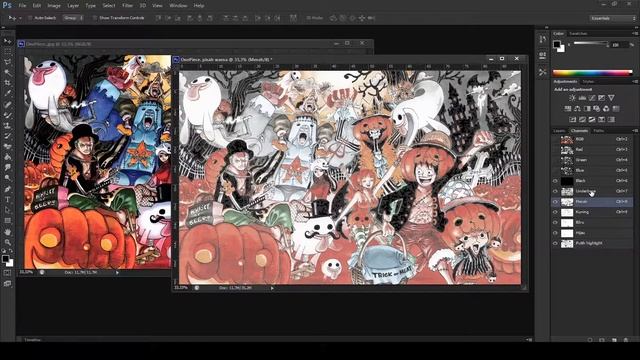Viewport: 640px width, 360px height.
Task: Open the Layer menu
Action: (73, 6)
